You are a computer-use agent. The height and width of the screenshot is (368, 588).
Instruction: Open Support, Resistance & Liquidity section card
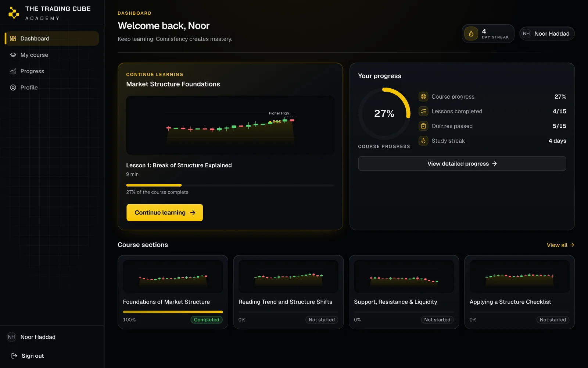pos(404,292)
